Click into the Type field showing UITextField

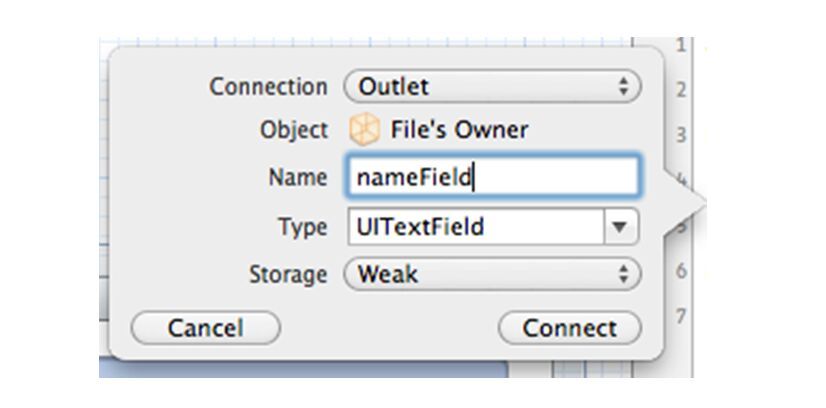(476, 227)
